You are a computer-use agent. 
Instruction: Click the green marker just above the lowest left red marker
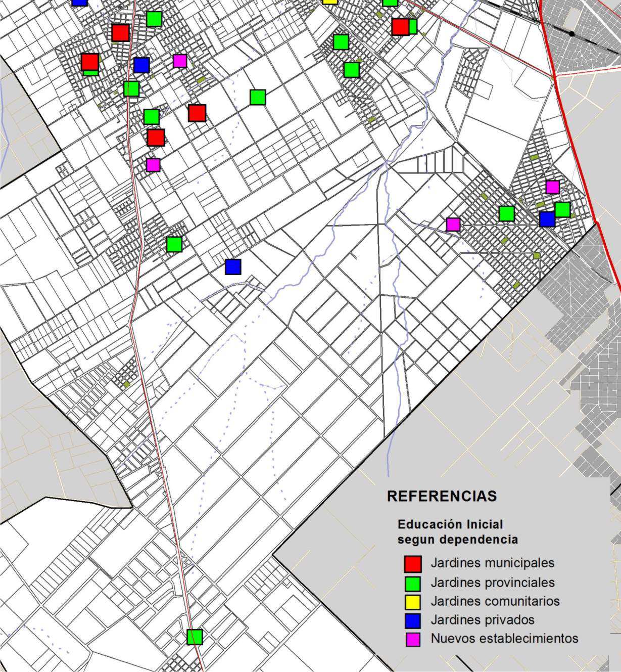(x=152, y=117)
